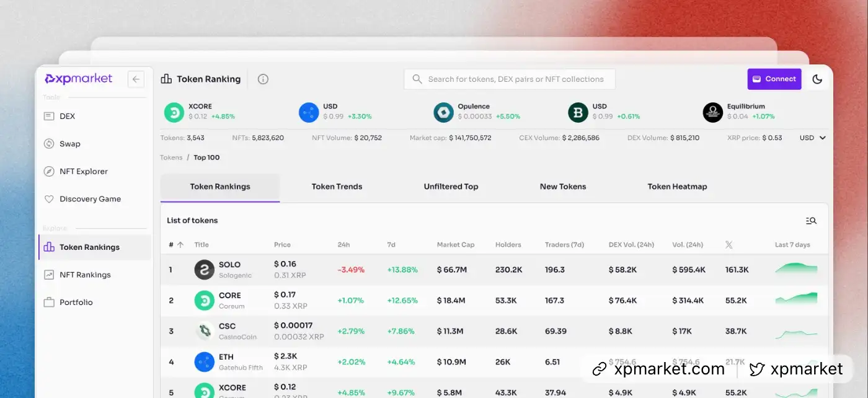Go to NFT Explorer in sidebar
Screen dimensions: 868x398
(x=83, y=172)
